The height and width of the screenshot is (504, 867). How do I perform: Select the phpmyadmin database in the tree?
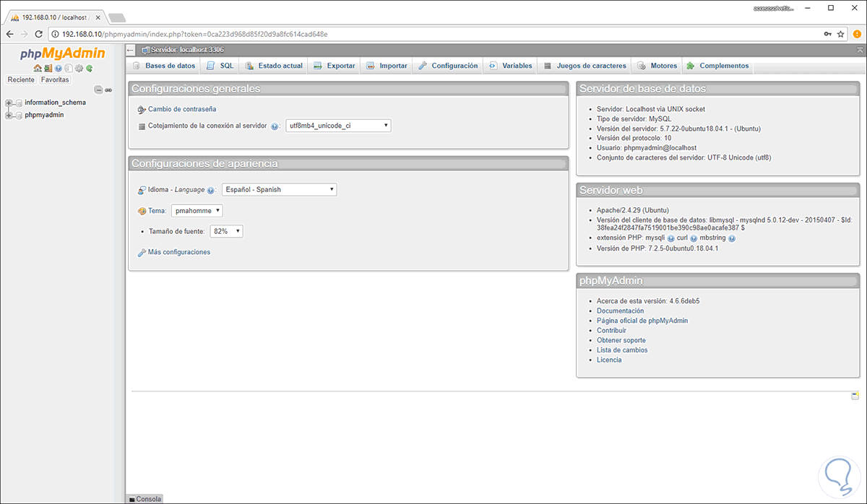click(44, 115)
